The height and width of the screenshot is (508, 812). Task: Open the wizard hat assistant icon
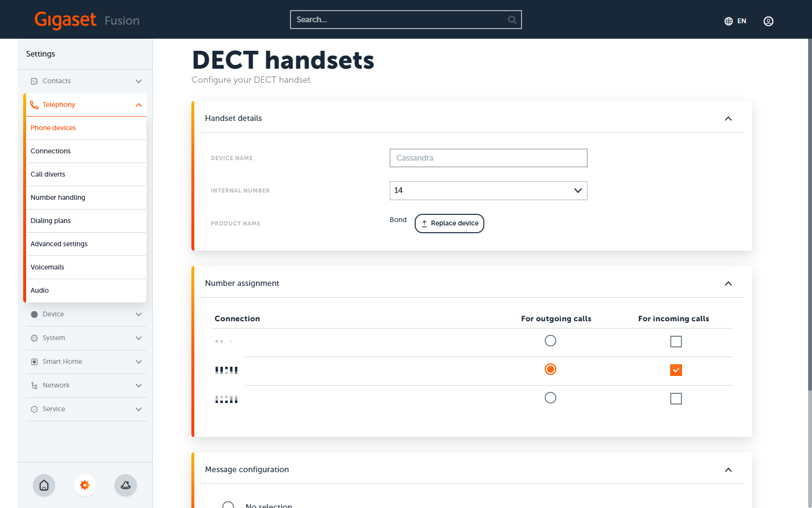(126, 485)
